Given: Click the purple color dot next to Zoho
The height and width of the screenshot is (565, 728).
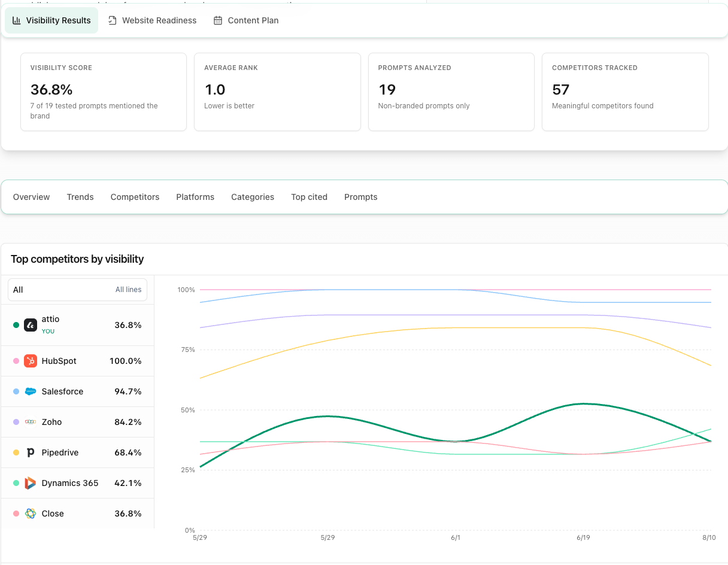Looking at the screenshot, I should tap(16, 422).
